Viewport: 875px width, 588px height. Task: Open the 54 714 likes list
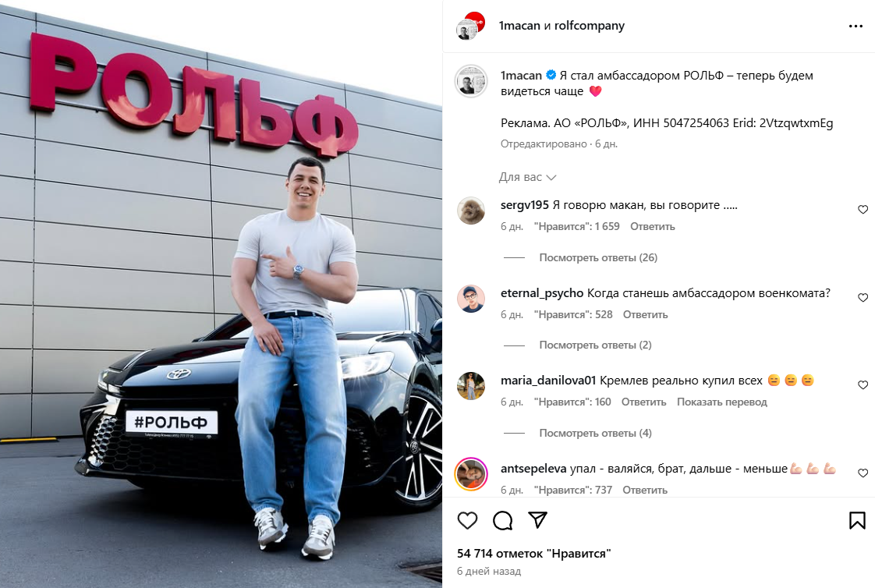point(533,554)
